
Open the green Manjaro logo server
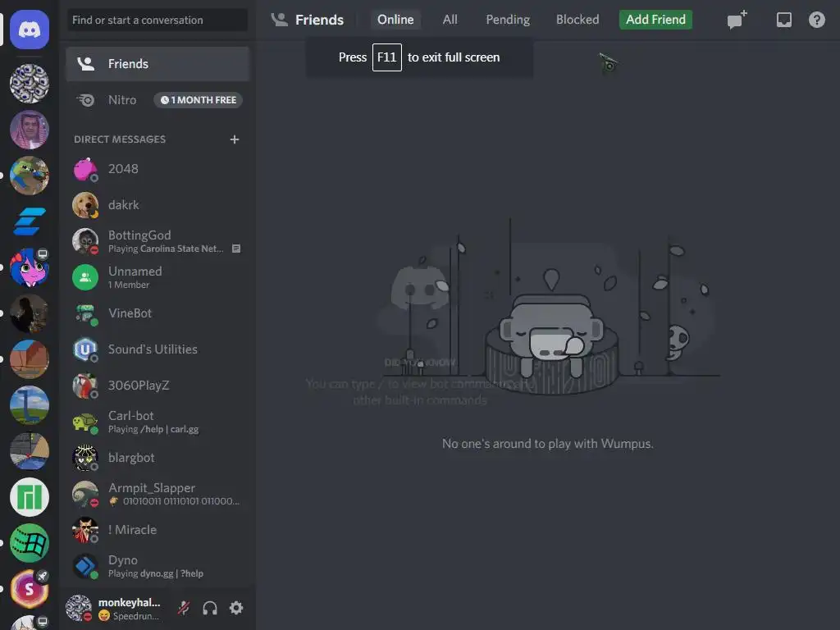(30, 497)
